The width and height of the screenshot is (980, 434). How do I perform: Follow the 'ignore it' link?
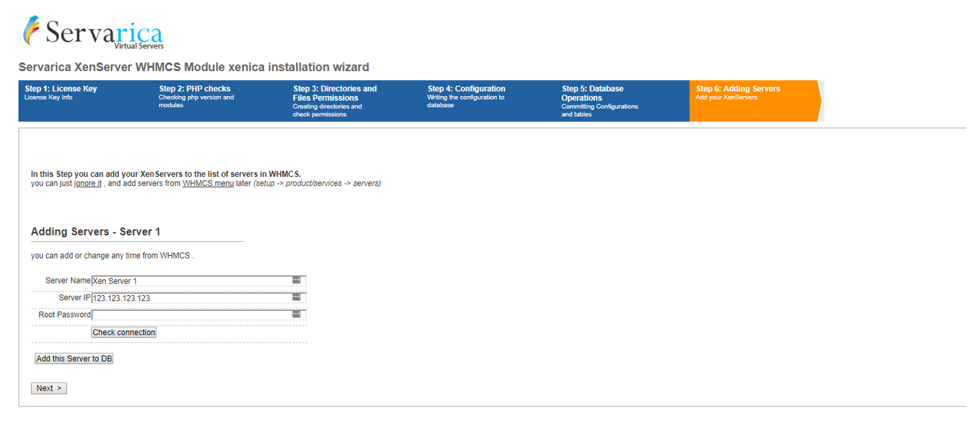(88, 184)
